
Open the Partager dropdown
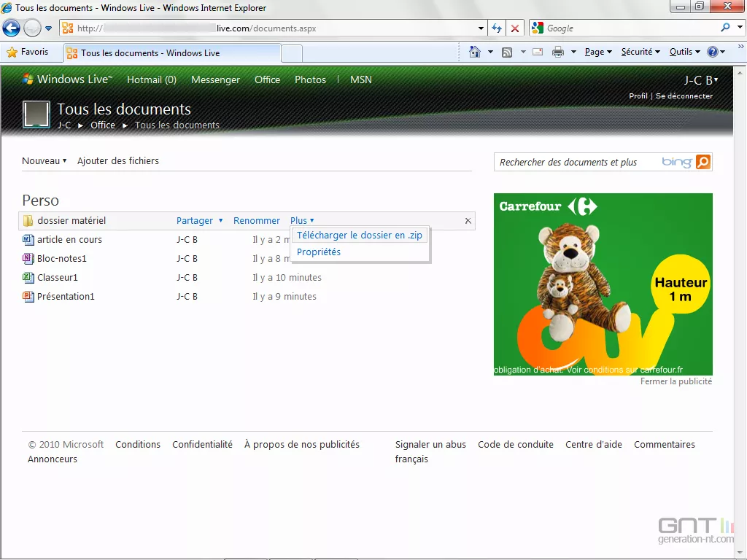199,220
